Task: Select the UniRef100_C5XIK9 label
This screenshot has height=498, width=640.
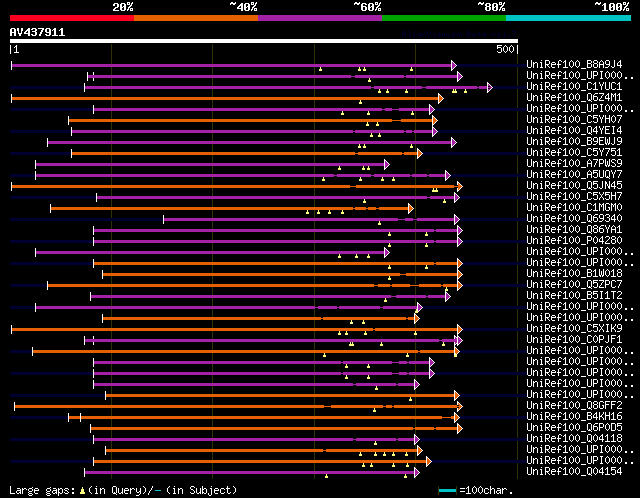Action: point(574,329)
